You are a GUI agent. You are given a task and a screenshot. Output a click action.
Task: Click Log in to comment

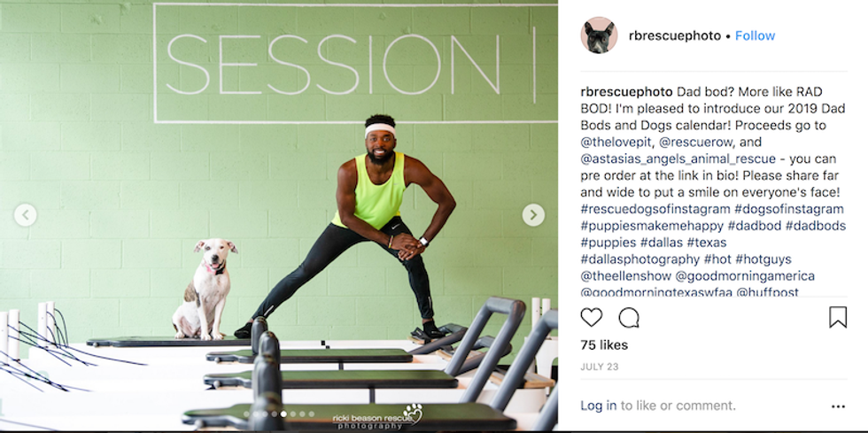(x=599, y=406)
